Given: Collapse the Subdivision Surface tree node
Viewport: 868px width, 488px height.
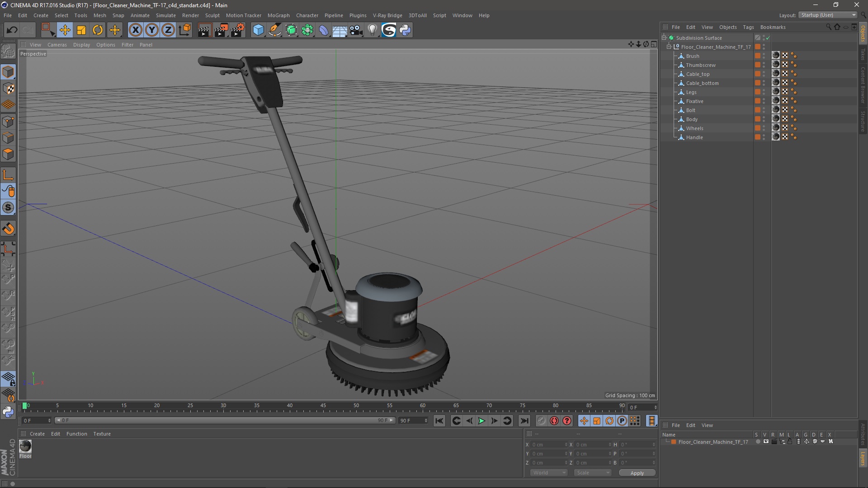Looking at the screenshot, I should click(x=664, y=38).
